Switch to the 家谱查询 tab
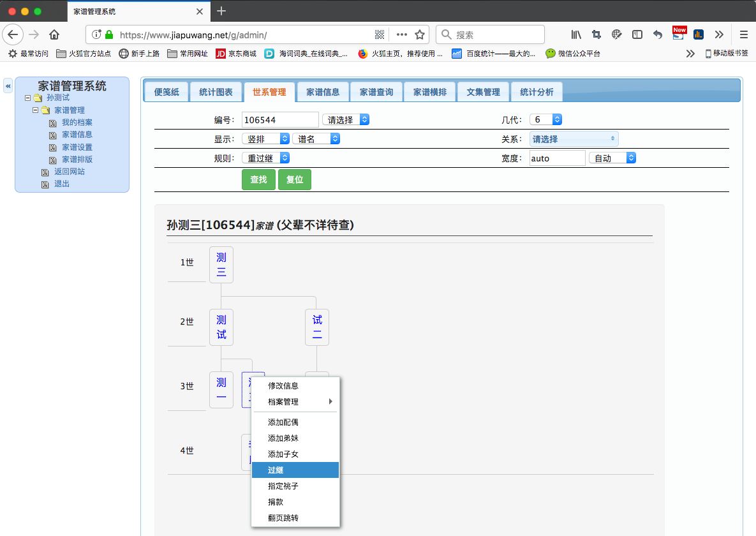The width and height of the screenshot is (756, 536). [376, 92]
